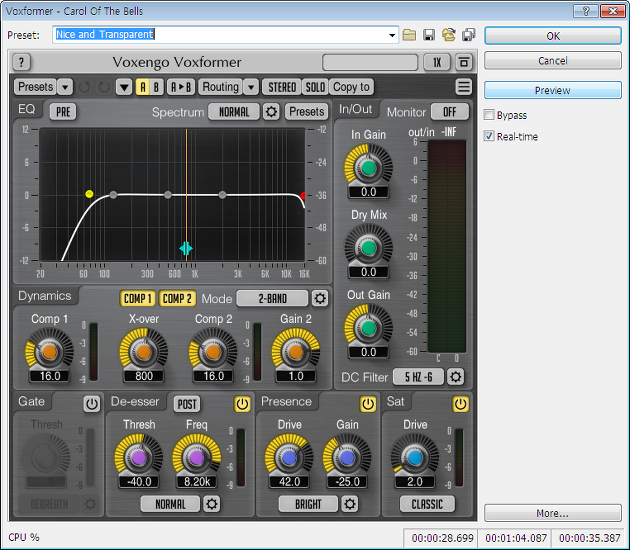Screen dimensions: 630x550
Task: Open the preset folder icon
Action: point(409,35)
